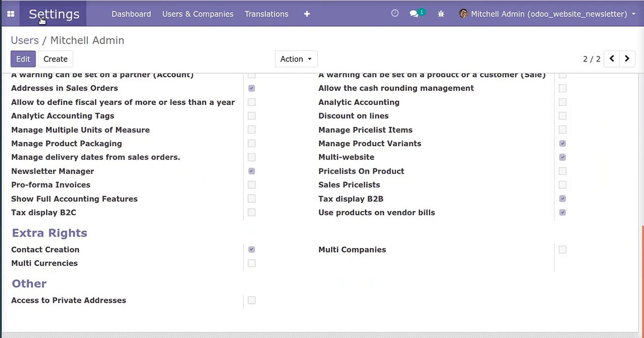644x338 pixels.
Task: Click the Other section heading
Action: 29,284
